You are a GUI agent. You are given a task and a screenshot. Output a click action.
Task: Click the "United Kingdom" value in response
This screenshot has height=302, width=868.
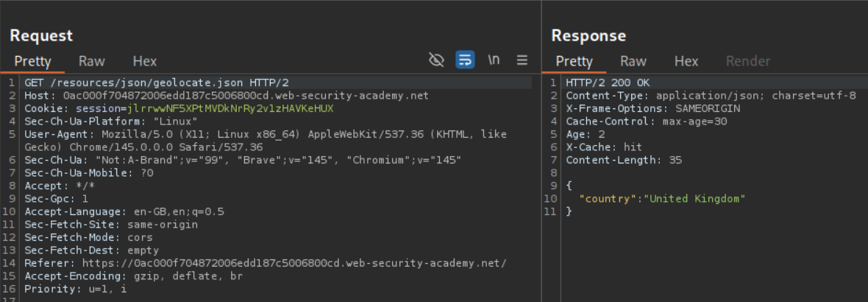tap(695, 199)
